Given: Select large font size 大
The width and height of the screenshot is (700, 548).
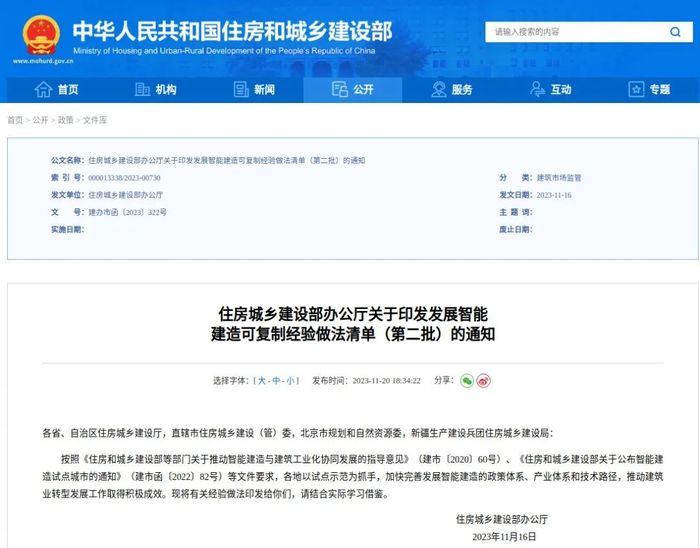Looking at the screenshot, I should click(262, 381).
